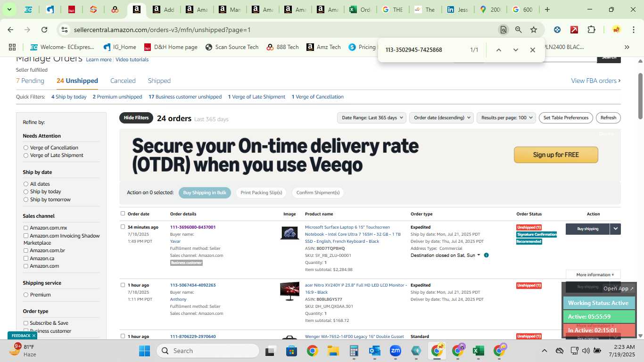Click Buy shipping for Surface Laptop order
The height and width of the screenshot is (362, 644).
(x=587, y=229)
